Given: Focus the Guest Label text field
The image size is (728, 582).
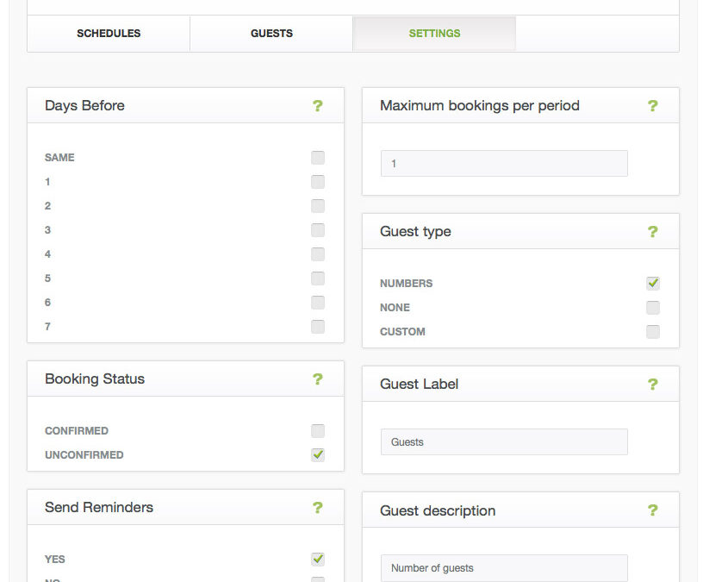Looking at the screenshot, I should coord(504,442).
